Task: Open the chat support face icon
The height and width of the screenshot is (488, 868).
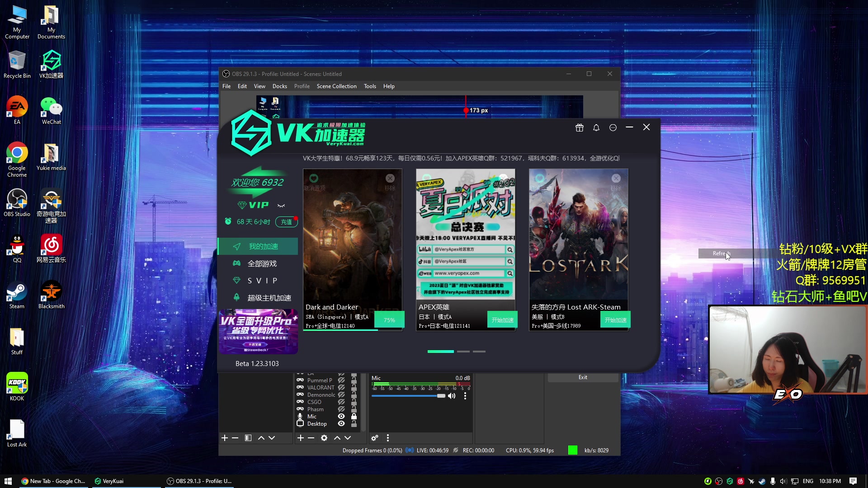Action: coord(613,128)
